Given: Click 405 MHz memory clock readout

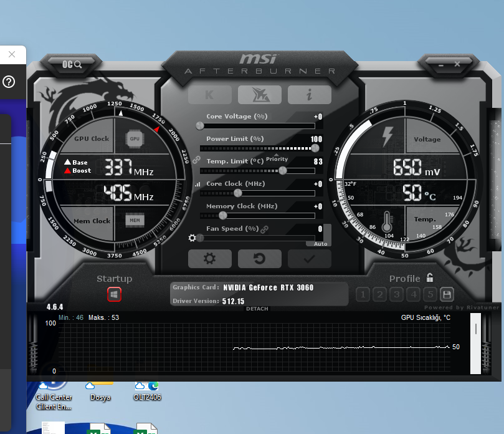Looking at the screenshot, I should [x=128, y=193].
